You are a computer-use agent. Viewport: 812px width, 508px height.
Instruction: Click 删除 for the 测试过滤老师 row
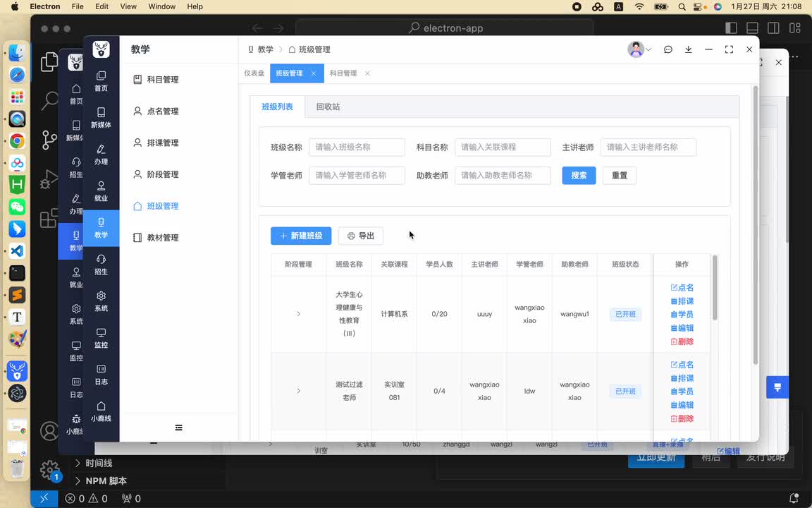(x=682, y=418)
